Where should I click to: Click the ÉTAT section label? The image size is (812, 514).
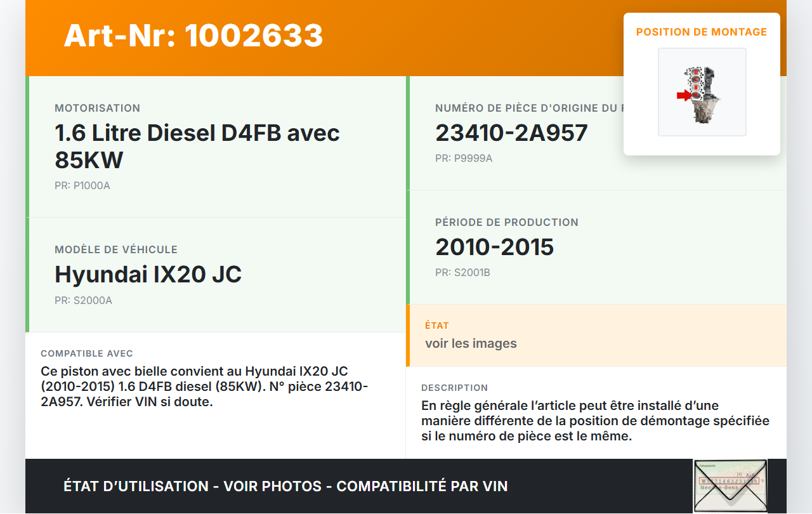(x=437, y=326)
